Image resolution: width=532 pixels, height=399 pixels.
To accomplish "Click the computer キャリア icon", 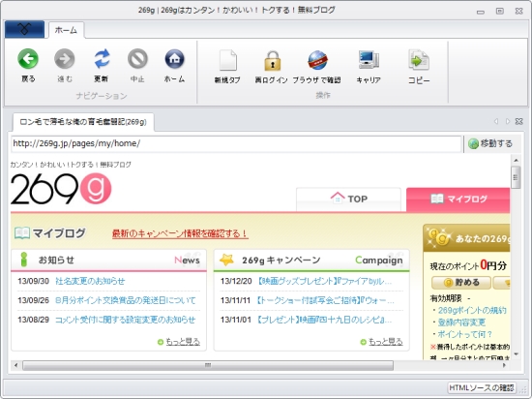I will [369, 60].
